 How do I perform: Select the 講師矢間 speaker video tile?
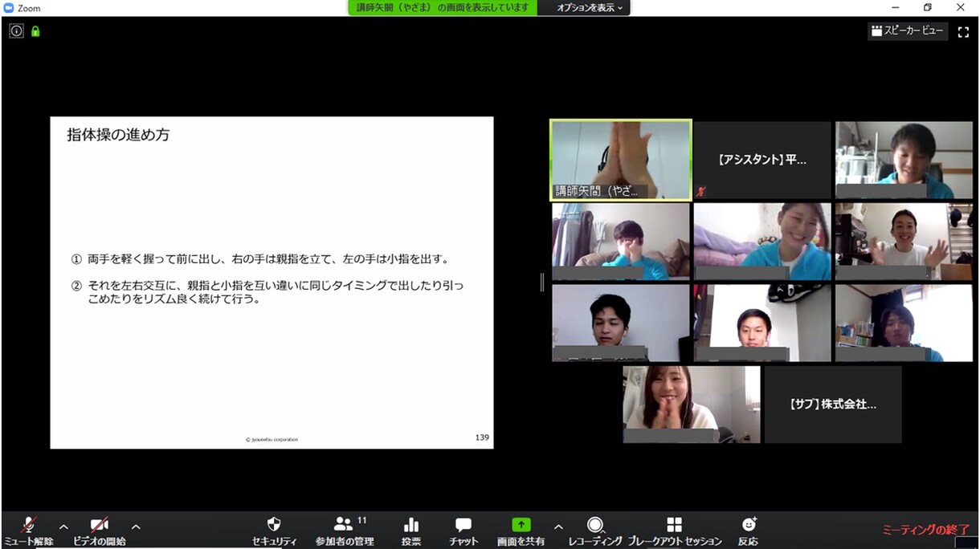621,160
